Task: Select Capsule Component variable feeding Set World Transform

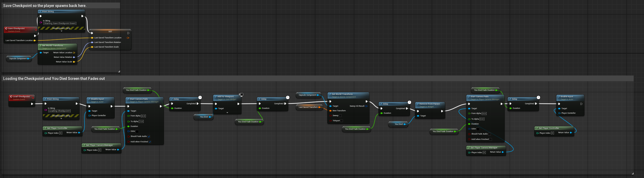Action: pos(308,95)
